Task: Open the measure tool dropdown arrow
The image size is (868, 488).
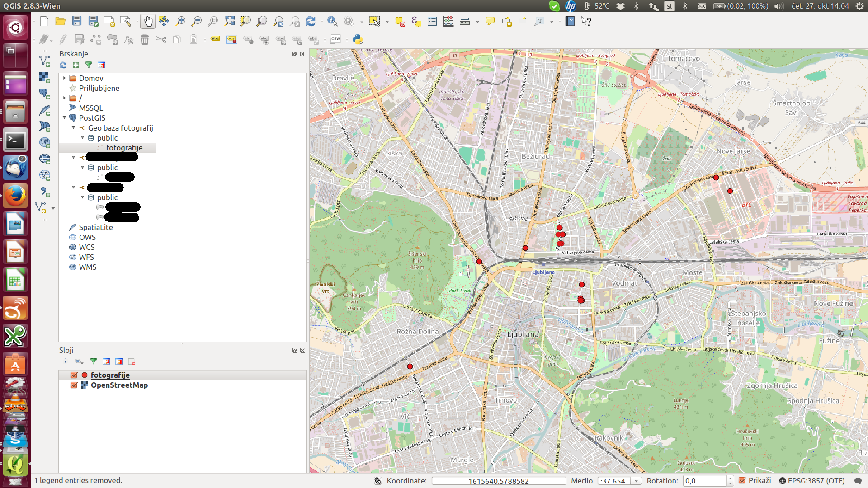Action: click(x=477, y=22)
